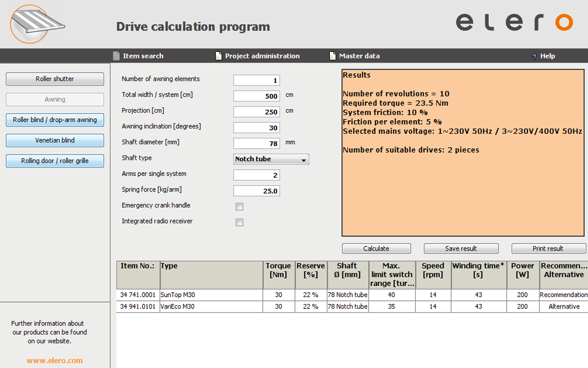Click Number of revolutions = 10 result
Image resolution: width=588 pixels, height=368 pixels.
pos(396,94)
